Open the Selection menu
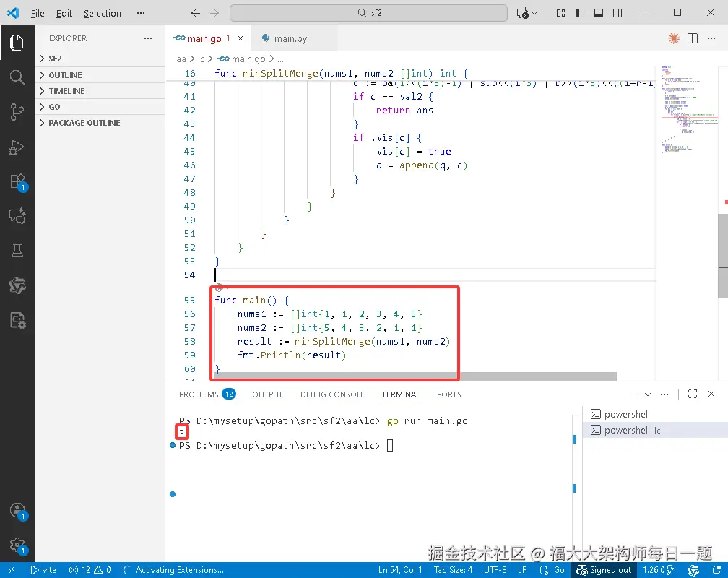 (x=102, y=13)
